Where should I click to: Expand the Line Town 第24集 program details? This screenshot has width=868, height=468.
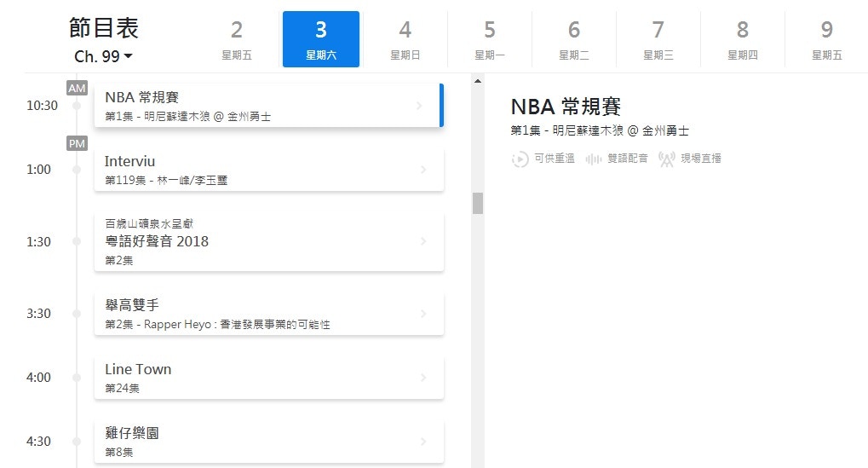click(268, 378)
